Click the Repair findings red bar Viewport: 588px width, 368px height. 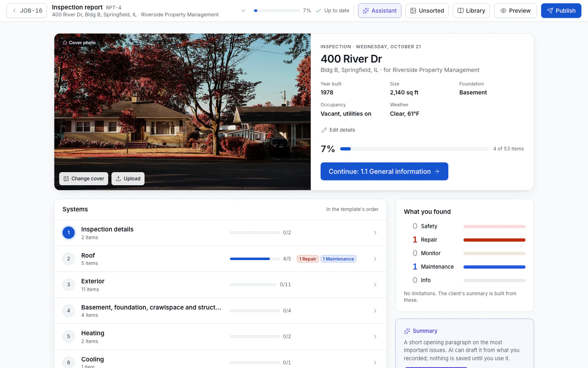coord(494,240)
